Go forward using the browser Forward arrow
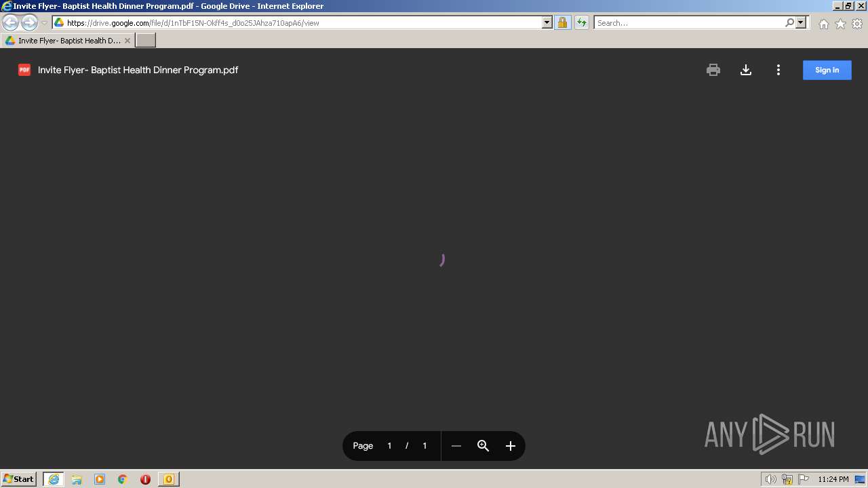The width and height of the screenshot is (868, 488). 29,22
